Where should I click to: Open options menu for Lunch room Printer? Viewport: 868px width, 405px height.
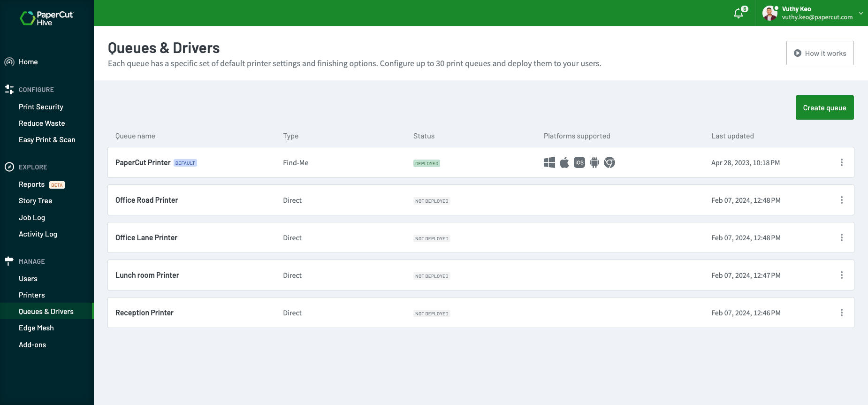coord(842,275)
